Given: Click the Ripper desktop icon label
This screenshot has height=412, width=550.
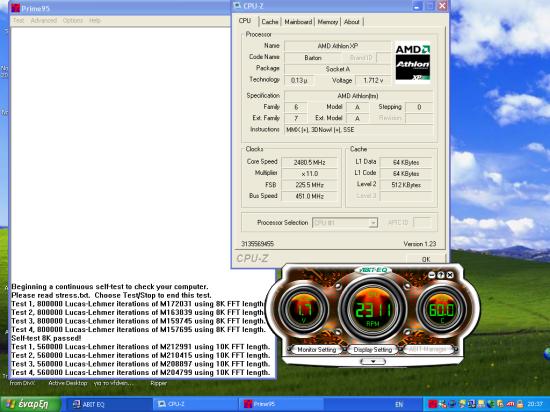Looking at the screenshot, I should click(x=159, y=383).
